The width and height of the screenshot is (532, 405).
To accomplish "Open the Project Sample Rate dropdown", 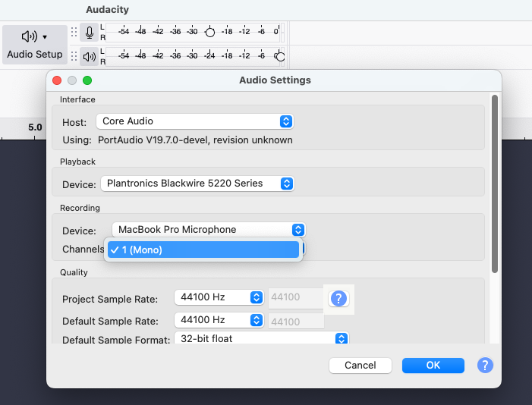I will (219, 297).
